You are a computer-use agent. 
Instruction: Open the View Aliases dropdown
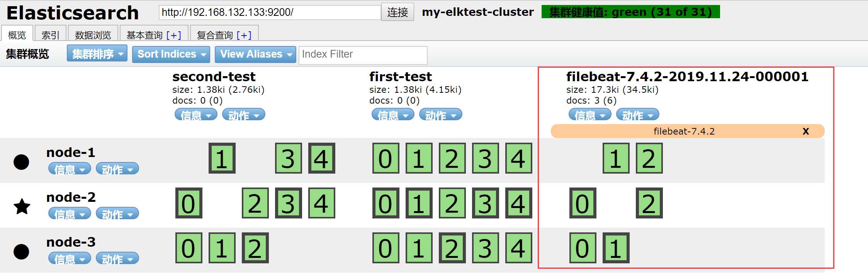pos(255,54)
